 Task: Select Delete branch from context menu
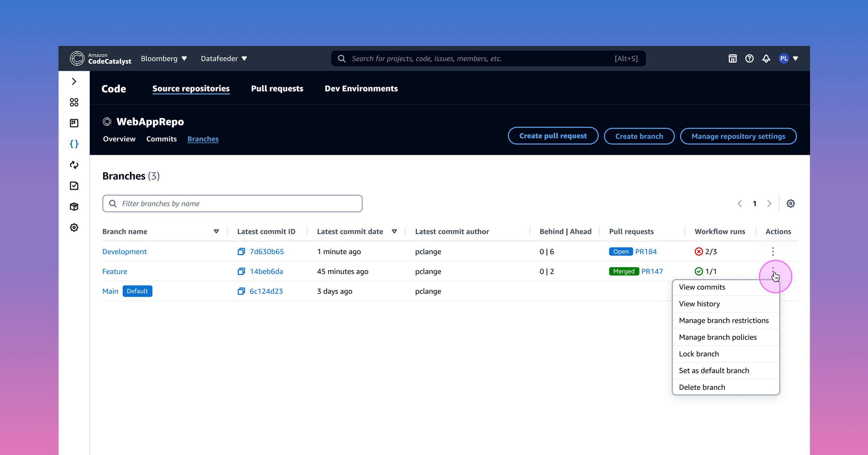tap(702, 387)
